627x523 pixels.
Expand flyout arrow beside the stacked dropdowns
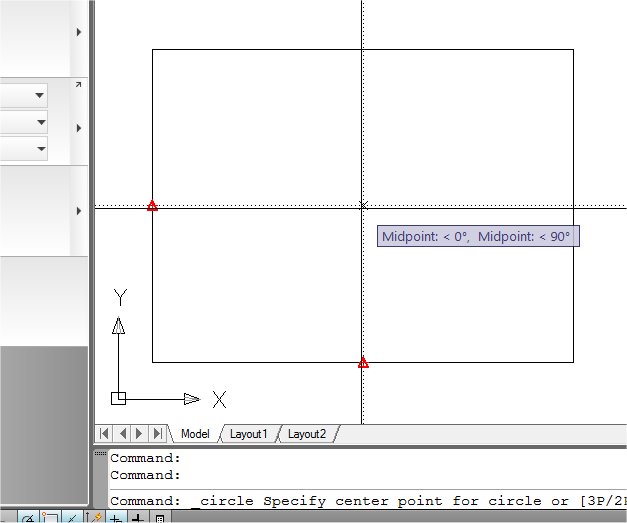point(79,128)
